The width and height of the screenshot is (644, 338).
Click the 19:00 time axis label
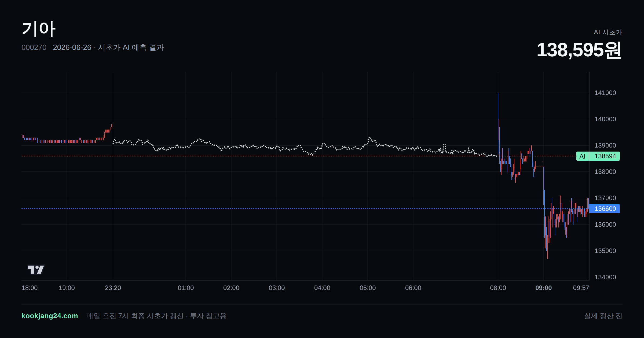tap(67, 288)
